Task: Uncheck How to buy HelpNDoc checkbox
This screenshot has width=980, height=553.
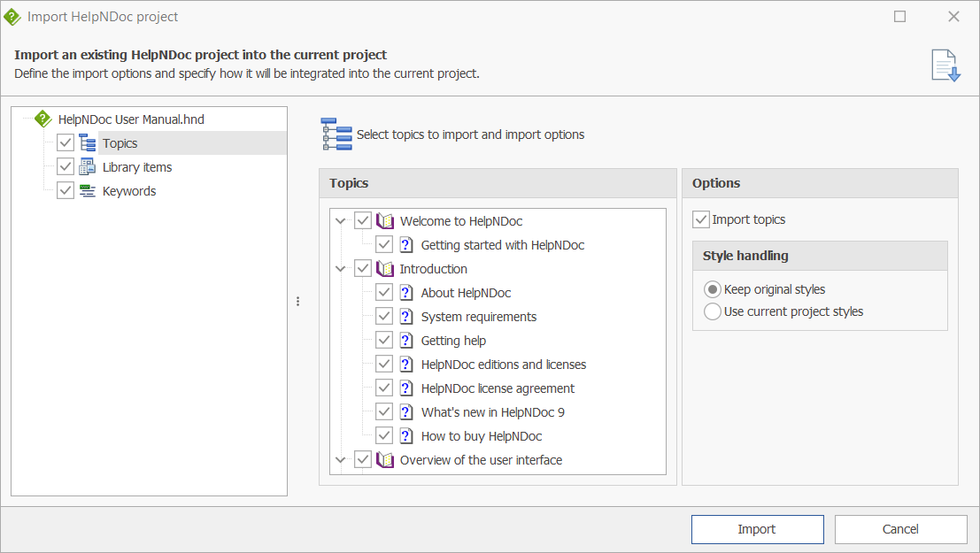Action: pos(384,435)
